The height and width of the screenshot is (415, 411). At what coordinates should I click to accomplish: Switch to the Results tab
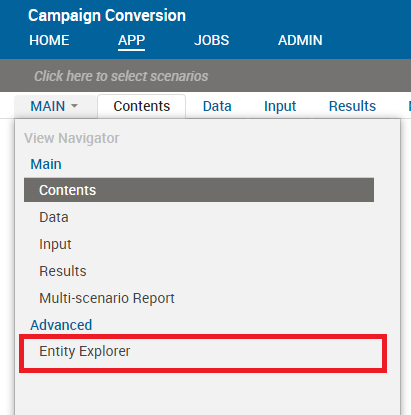[x=352, y=106]
